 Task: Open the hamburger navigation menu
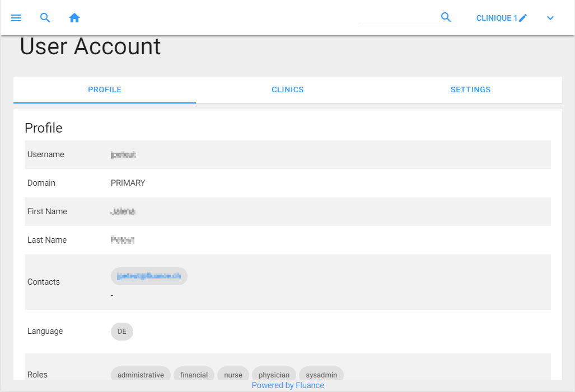[x=16, y=18]
